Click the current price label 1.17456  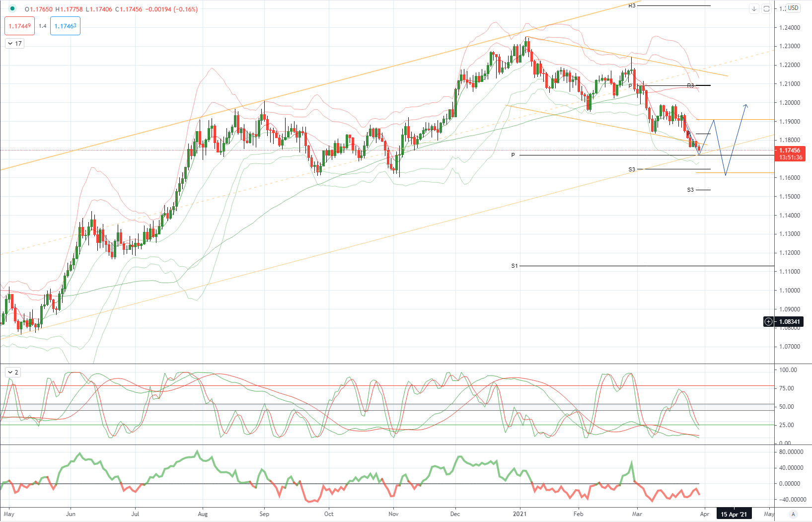[x=790, y=150]
